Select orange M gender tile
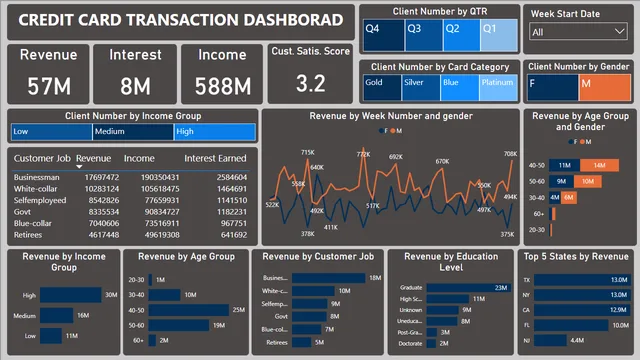Screen dimensions: 640x360 [605, 87]
